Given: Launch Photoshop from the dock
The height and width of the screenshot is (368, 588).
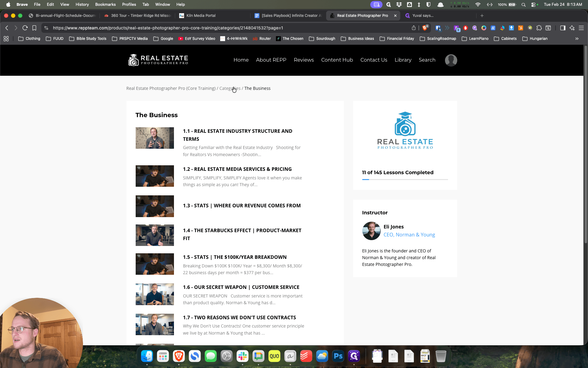Looking at the screenshot, I should [x=338, y=356].
